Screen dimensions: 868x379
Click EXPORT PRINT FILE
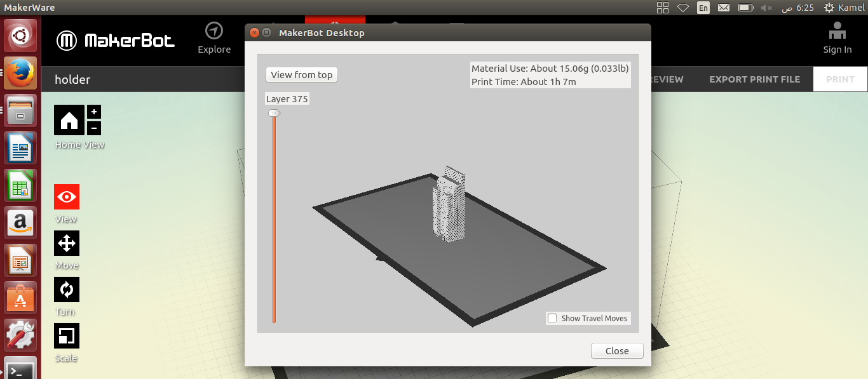[754, 79]
